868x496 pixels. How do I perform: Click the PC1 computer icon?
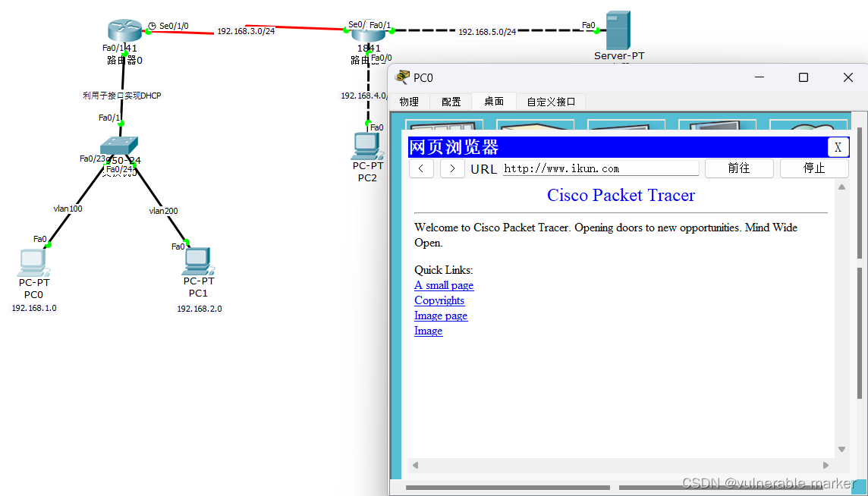point(198,262)
